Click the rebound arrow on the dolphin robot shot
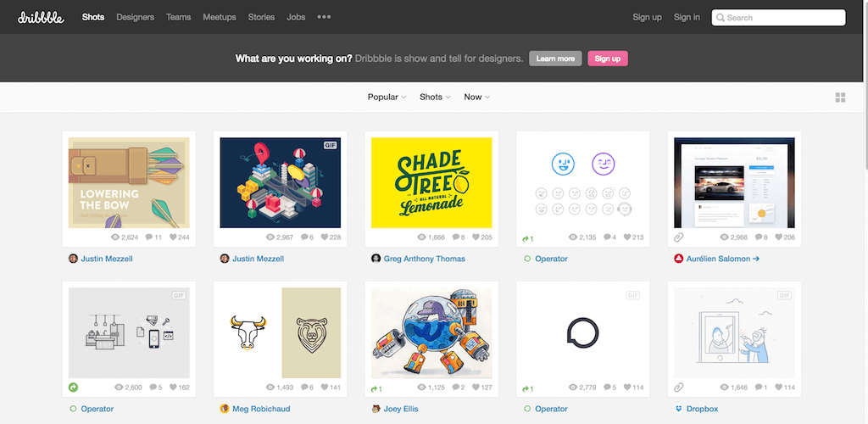868x424 pixels. (374, 389)
